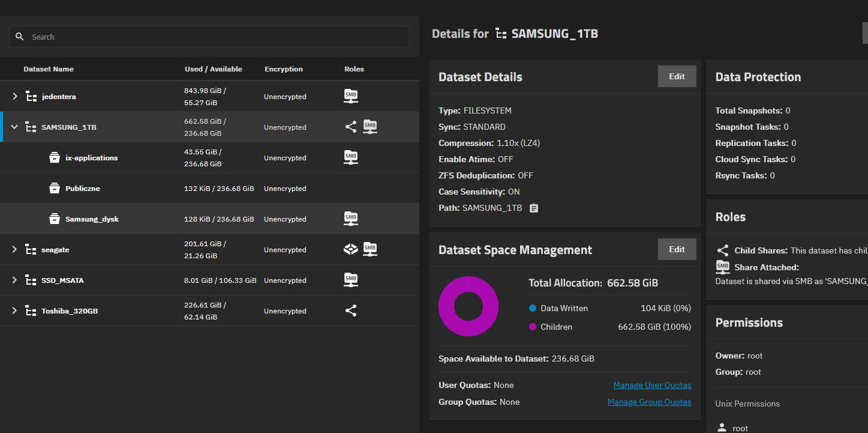Screen dimensions: 868x433
Task: Collapse the SAMSUNG_1TB dataset tree
Action: tap(14, 127)
